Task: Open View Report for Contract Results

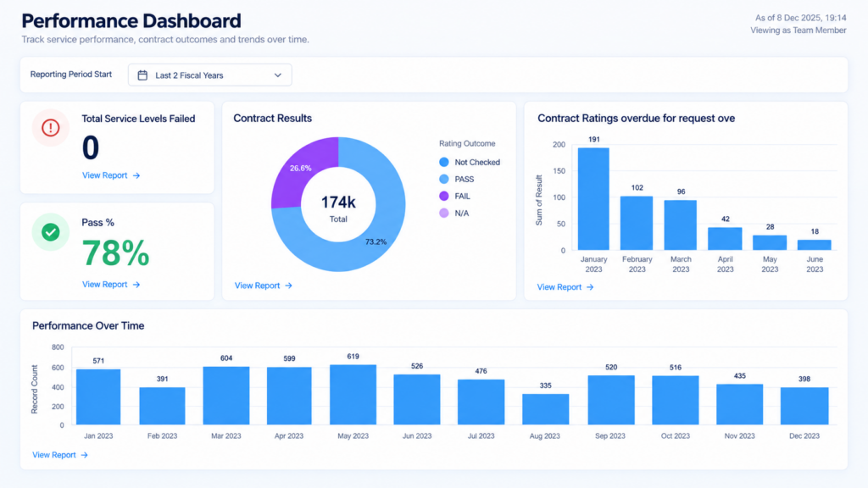Action: (x=263, y=286)
